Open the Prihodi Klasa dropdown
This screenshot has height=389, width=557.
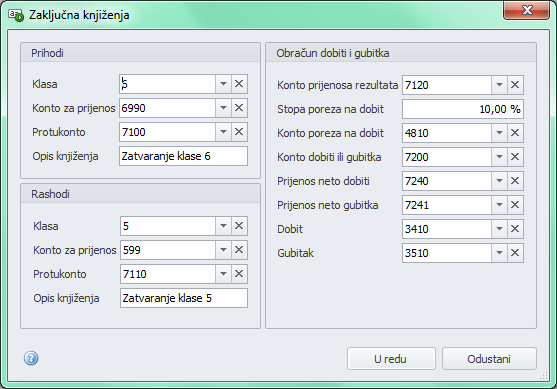tap(223, 84)
